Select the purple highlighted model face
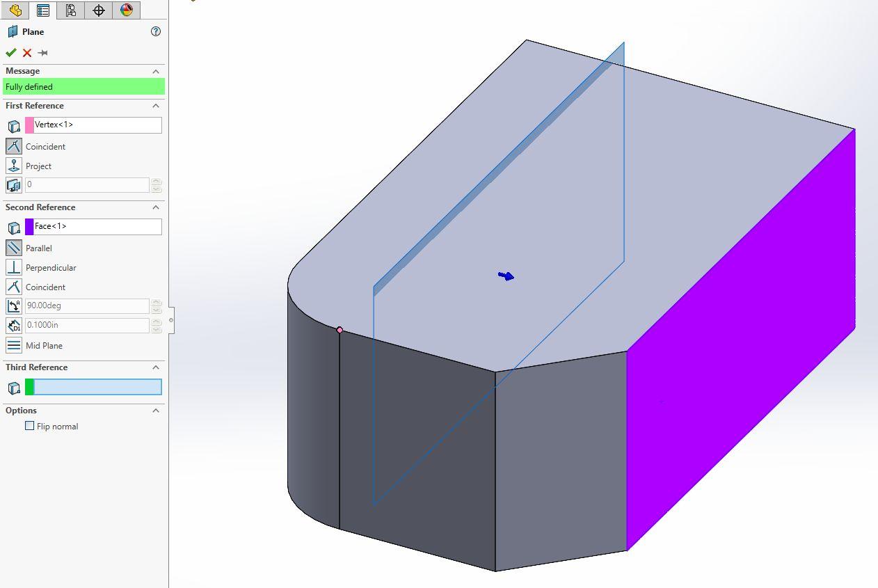878x588 pixels. 740,341
